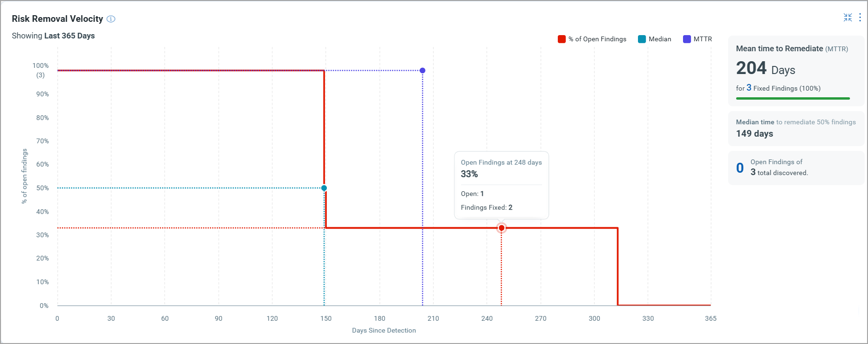Viewport: 868px width, 344px height.
Task: Select the blue Median marker on the chart
Action: click(x=323, y=188)
